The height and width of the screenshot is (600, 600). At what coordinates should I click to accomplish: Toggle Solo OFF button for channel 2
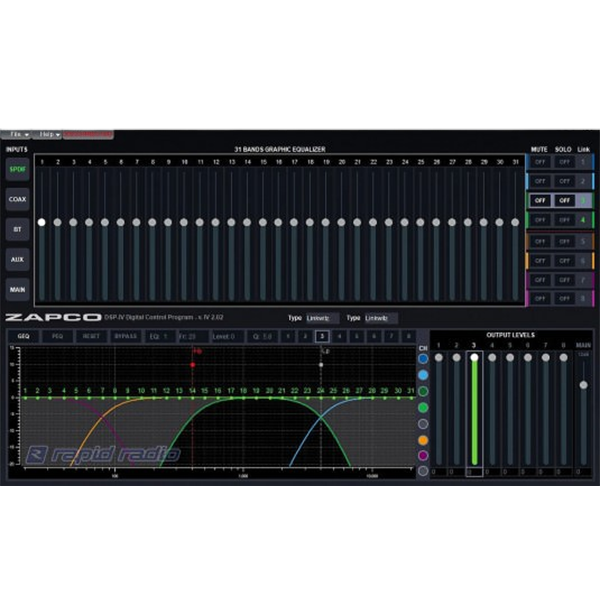pos(564,181)
